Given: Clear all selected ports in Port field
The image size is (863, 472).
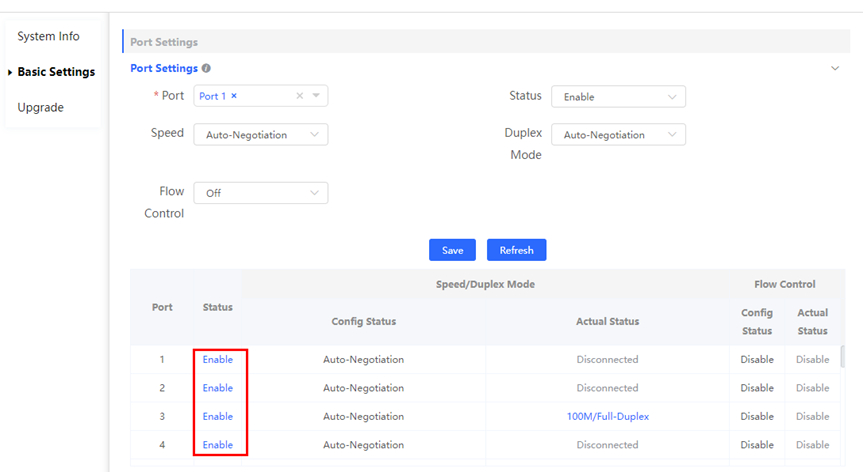Looking at the screenshot, I should (x=299, y=96).
